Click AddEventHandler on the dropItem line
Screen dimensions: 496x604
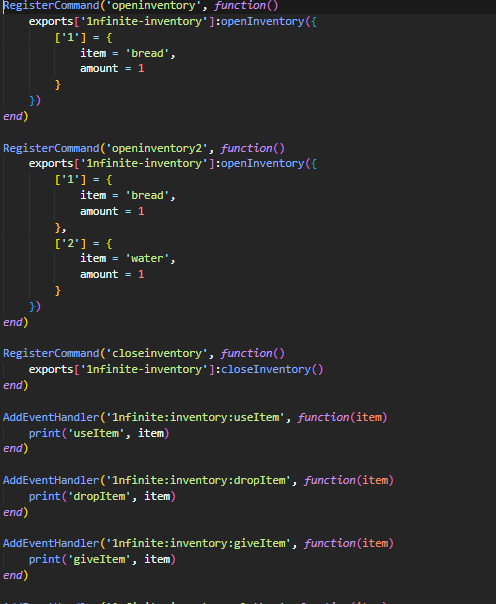pos(51,480)
